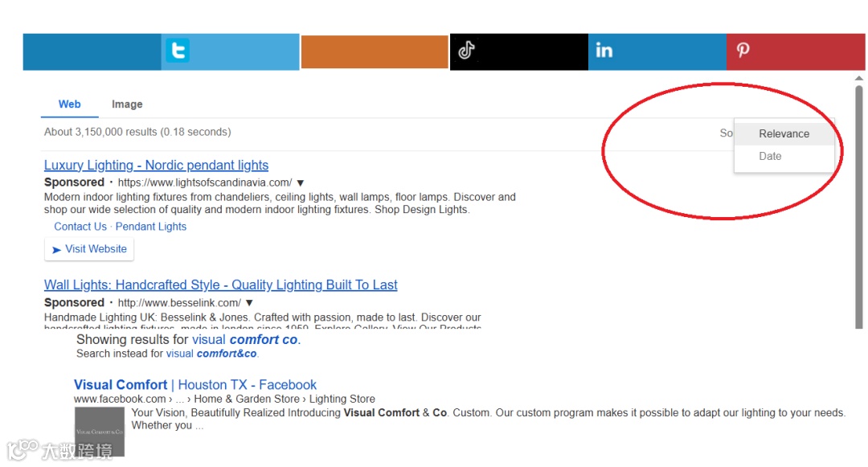Click the Visual Comfort & Co thumbnail

[x=100, y=432]
